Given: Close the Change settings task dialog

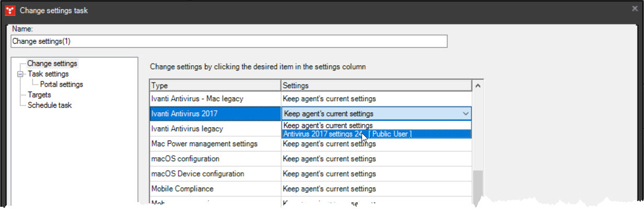Looking at the screenshot, I should click(x=635, y=9).
